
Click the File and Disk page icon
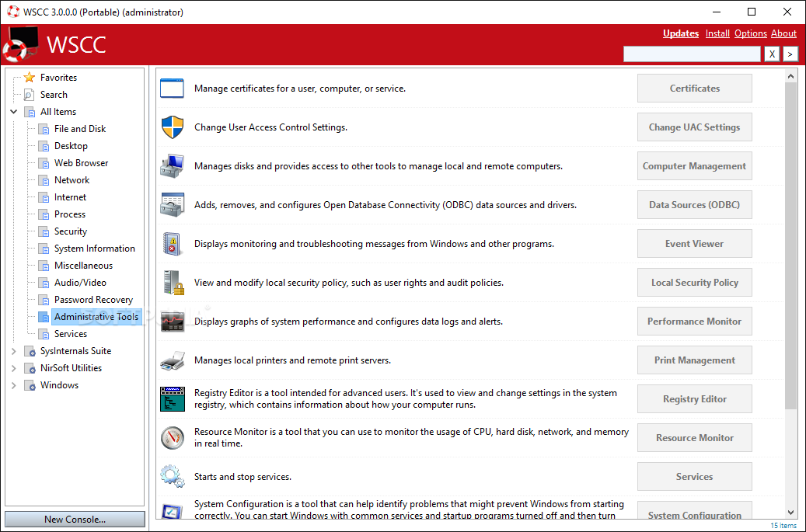tap(44, 129)
